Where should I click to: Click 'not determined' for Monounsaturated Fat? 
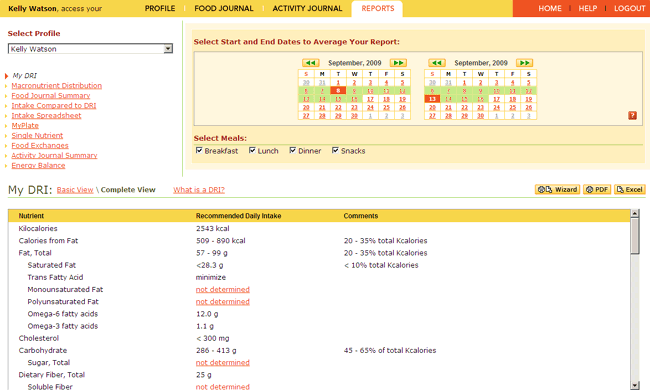point(223,289)
